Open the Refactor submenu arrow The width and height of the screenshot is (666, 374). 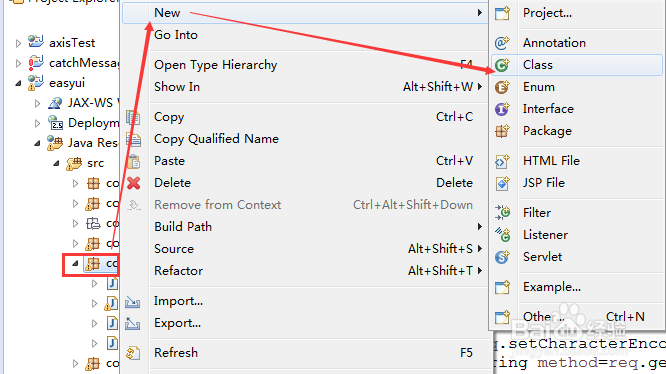click(x=480, y=270)
